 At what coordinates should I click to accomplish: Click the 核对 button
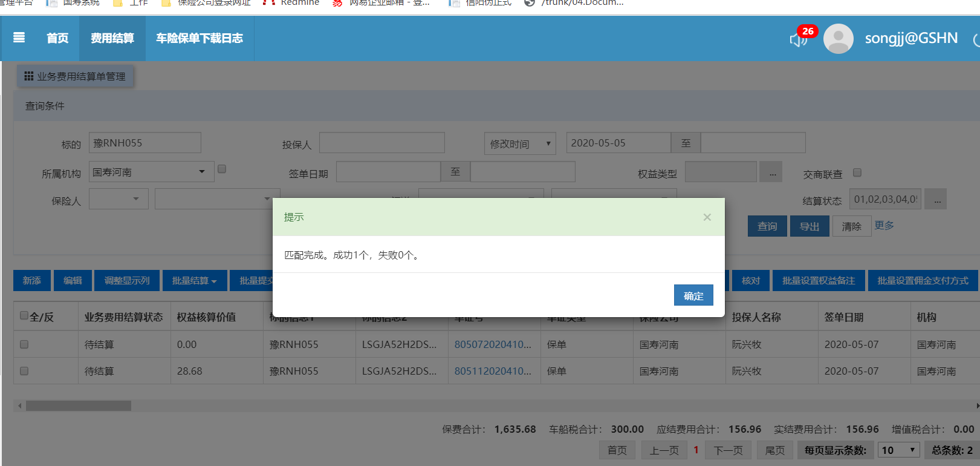point(751,281)
